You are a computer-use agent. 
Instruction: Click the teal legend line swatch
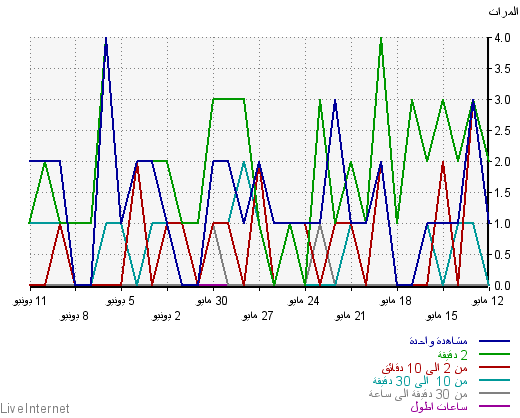pyautogui.click(x=494, y=380)
